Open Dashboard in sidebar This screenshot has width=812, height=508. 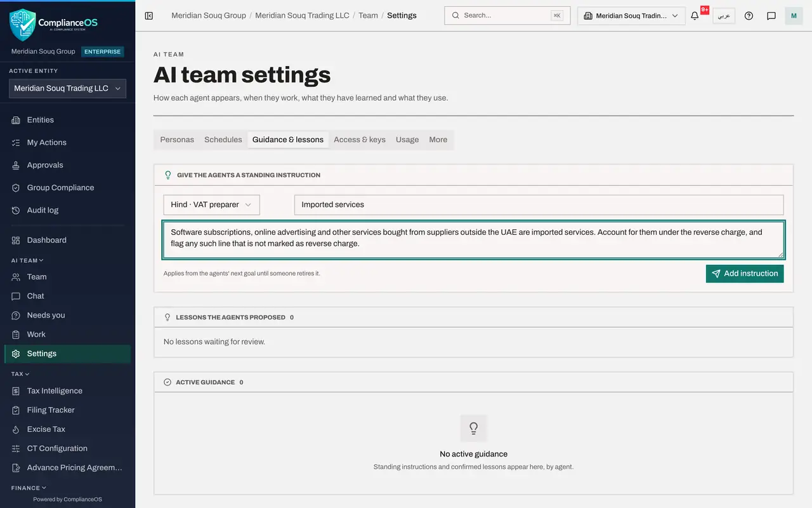pos(67,240)
